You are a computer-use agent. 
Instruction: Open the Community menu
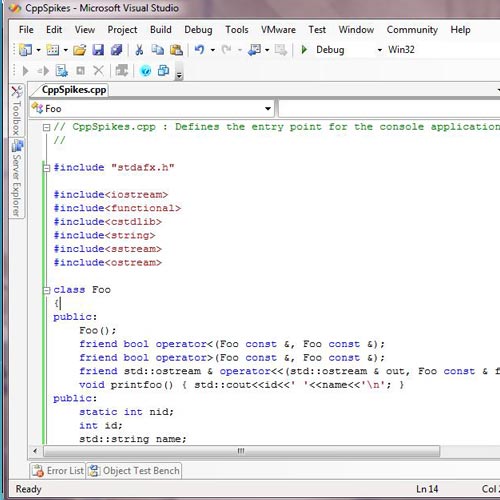[412, 30]
